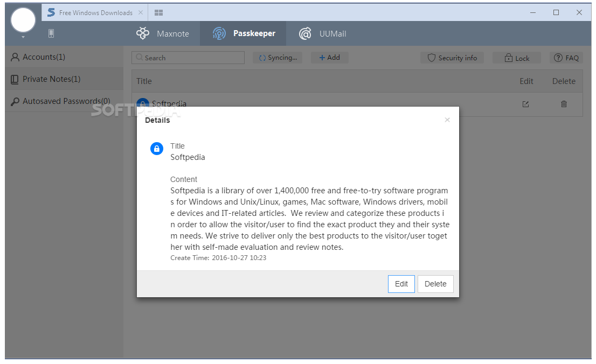Image resolution: width=596 pixels, height=364 pixels.
Task: Close the Free Windows Downloads tab
Action: (x=141, y=12)
